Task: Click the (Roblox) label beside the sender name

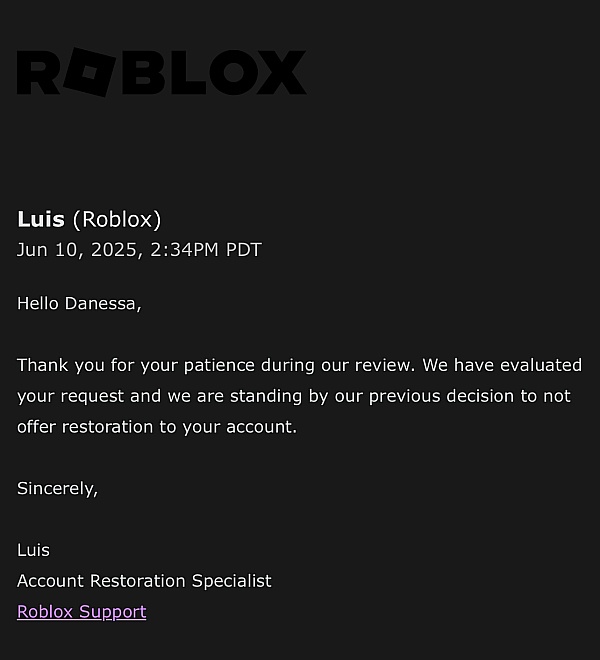Action: point(117,219)
